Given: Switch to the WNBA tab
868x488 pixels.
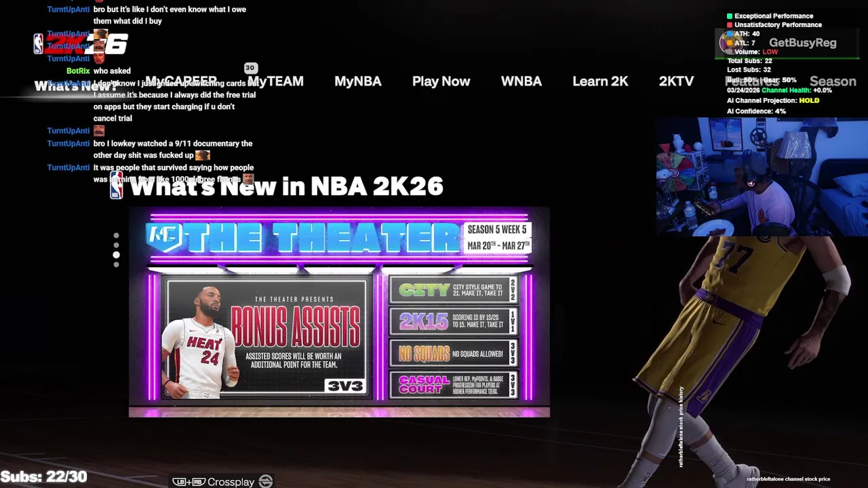Looking at the screenshot, I should point(521,81).
